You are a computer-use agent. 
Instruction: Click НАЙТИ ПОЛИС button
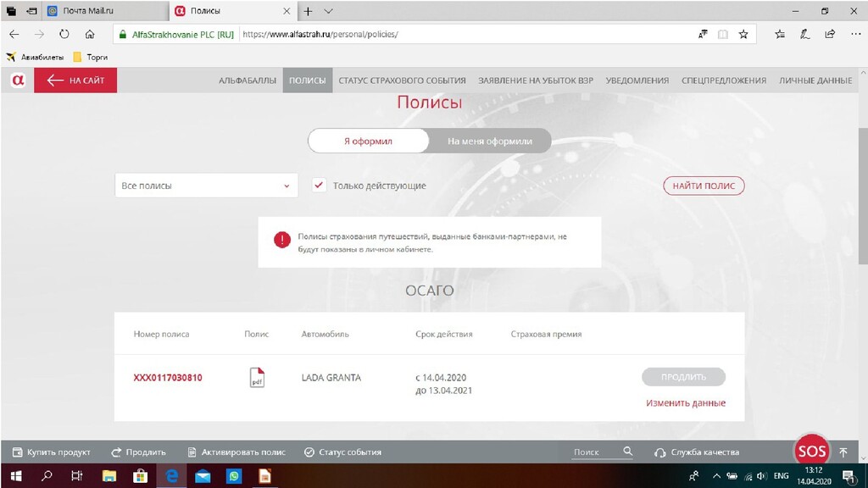pos(704,186)
